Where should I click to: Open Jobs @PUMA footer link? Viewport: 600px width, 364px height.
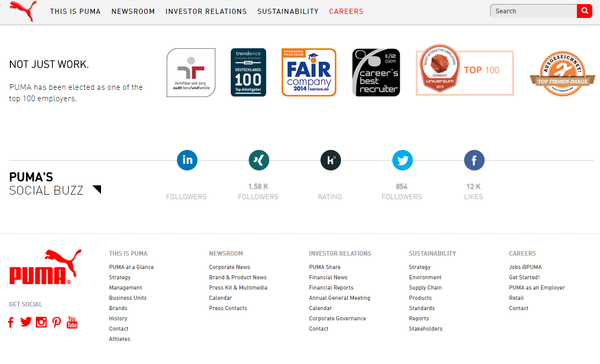pyautogui.click(x=525, y=267)
